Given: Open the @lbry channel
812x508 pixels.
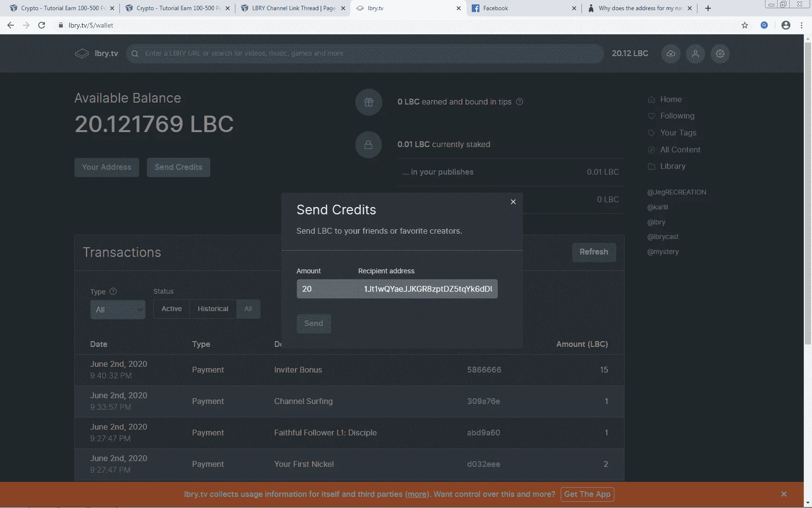Looking at the screenshot, I should (656, 222).
